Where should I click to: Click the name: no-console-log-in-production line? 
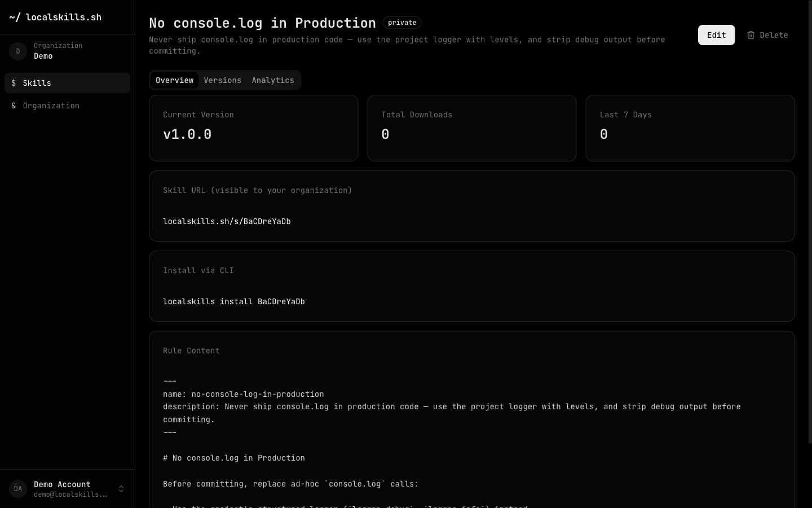(x=244, y=394)
